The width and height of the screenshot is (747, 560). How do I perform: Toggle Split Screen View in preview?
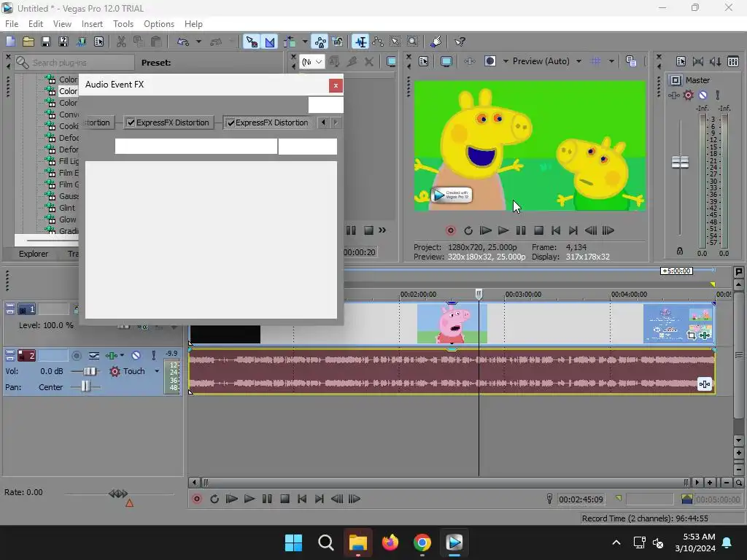(489, 61)
